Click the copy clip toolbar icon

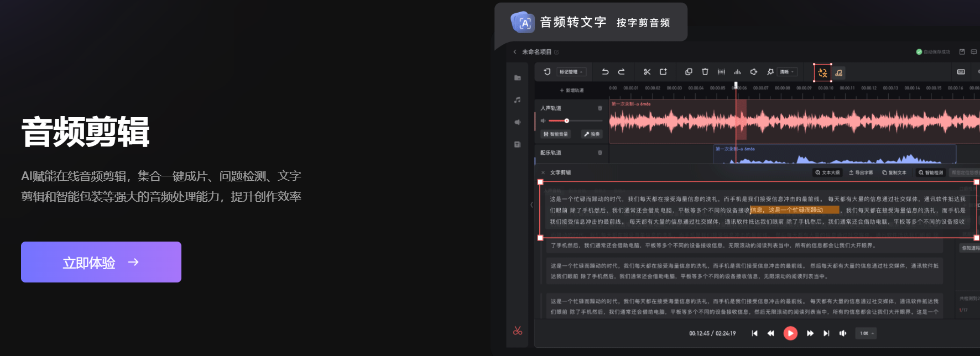pyautogui.click(x=689, y=72)
